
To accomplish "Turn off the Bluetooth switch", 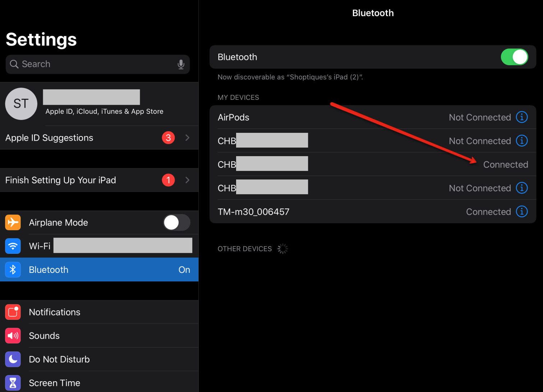I will point(514,57).
